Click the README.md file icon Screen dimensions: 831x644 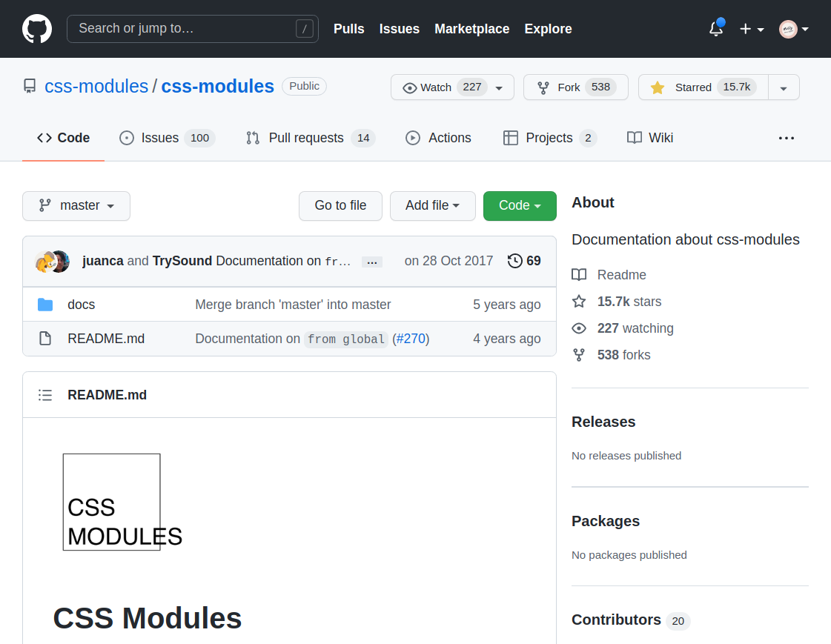tap(45, 338)
